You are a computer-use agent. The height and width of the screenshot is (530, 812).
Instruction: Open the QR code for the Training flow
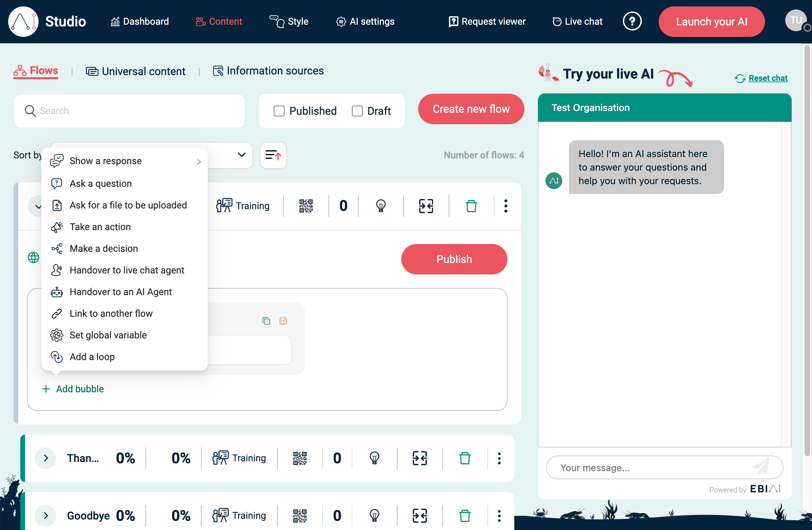pos(306,206)
